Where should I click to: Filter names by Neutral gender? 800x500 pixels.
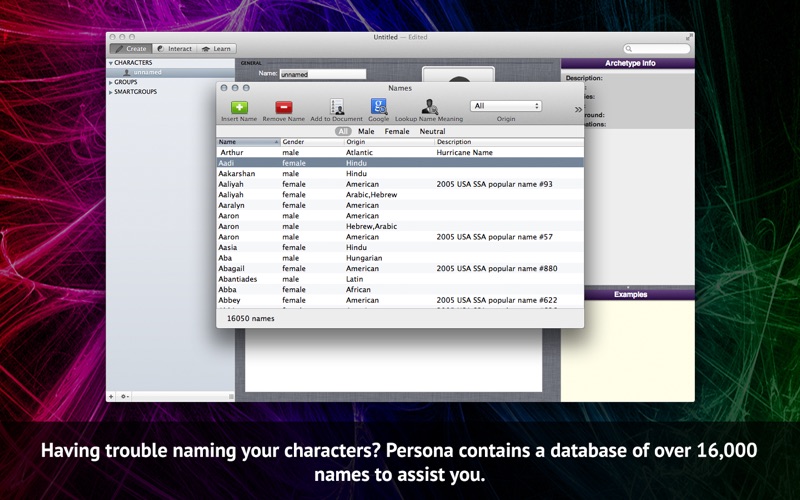432,131
